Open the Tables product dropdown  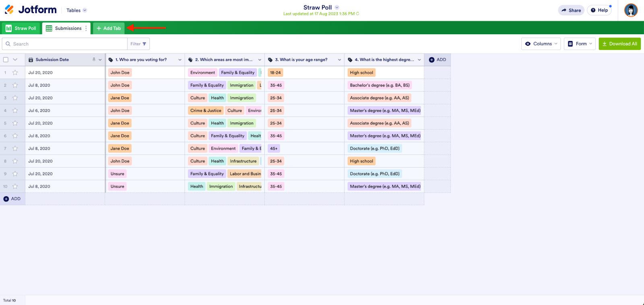point(76,10)
